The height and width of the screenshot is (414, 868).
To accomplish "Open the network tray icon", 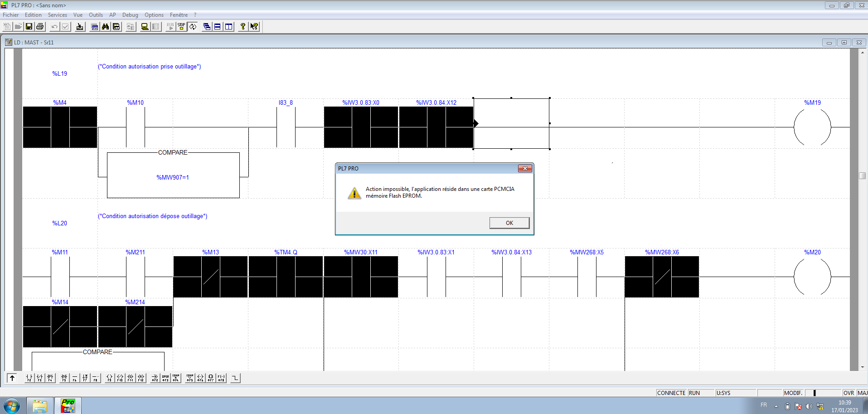I will click(x=820, y=406).
